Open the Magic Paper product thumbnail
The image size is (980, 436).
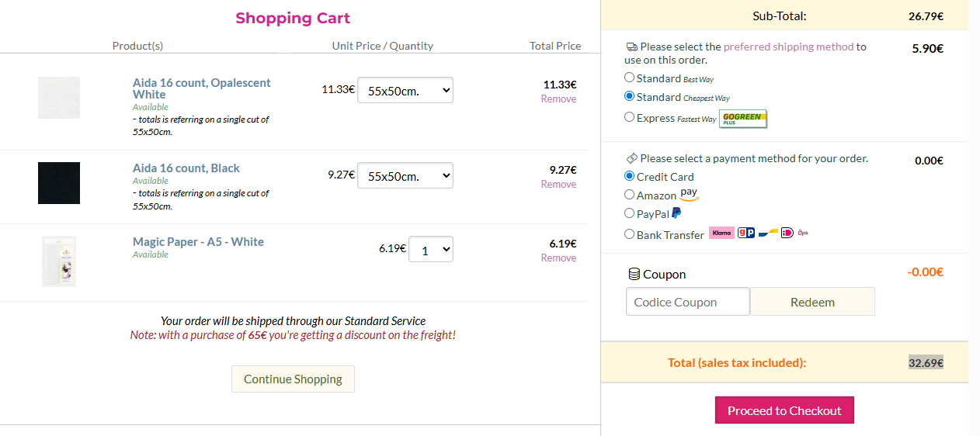click(x=59, y=261)
